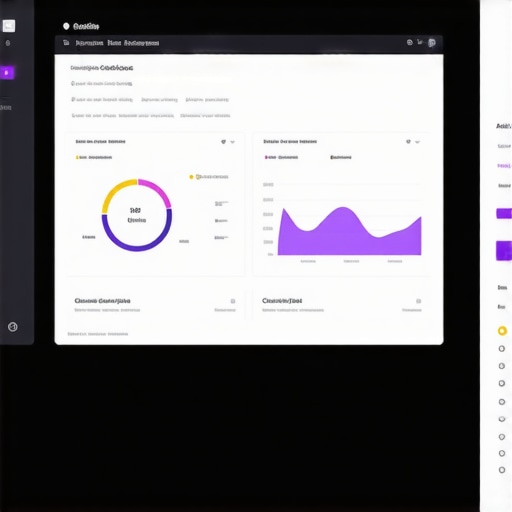
Task: Click the yellow segment of the donut chart
Action: point(113,192)
